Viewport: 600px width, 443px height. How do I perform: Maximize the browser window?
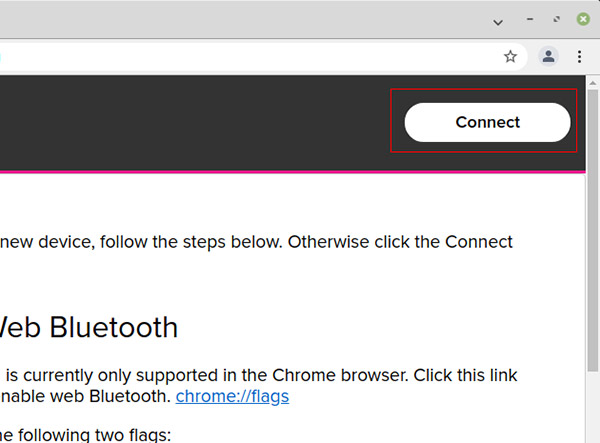pyautogui.click(x=556, y=19)
